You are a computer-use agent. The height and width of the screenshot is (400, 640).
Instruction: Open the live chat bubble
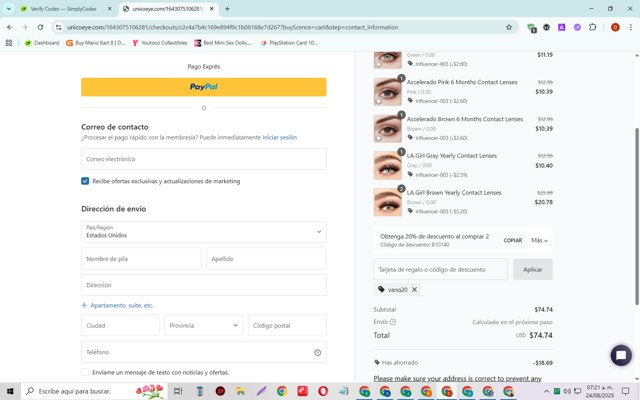pyautogui.click(x=621, y=355)
